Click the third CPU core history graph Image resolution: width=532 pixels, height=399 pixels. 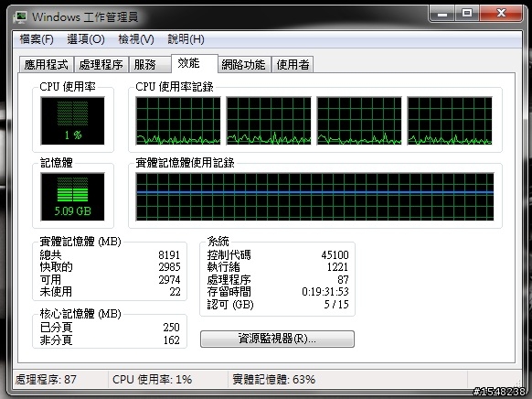[359, 121]
